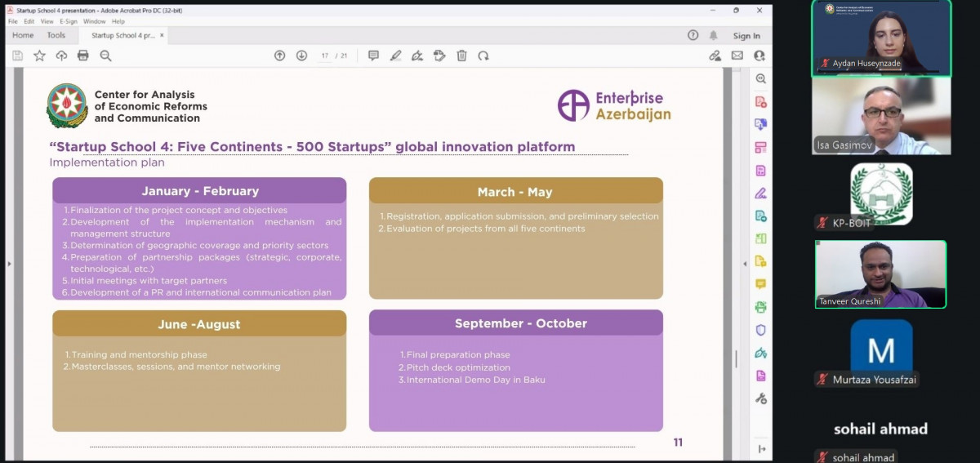Open the File menu
The width and height of the screenshot is (980, 463).
13,21
